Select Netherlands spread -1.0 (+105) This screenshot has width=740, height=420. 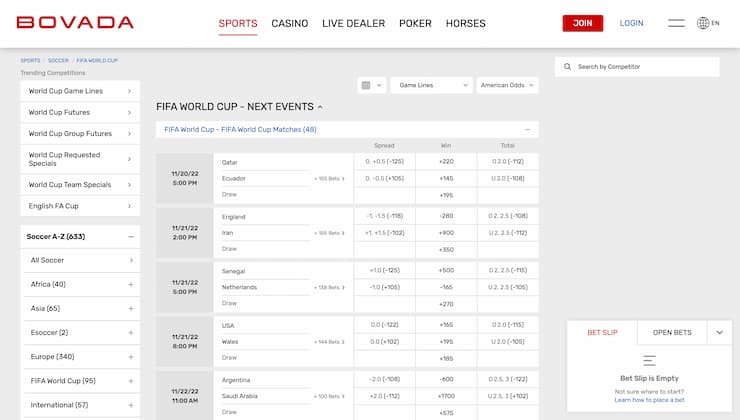pos(384,287)
